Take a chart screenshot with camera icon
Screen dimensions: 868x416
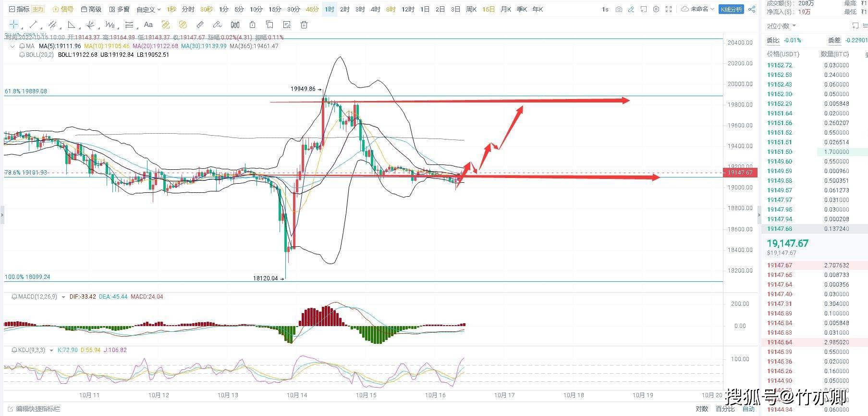coord(619,9)
